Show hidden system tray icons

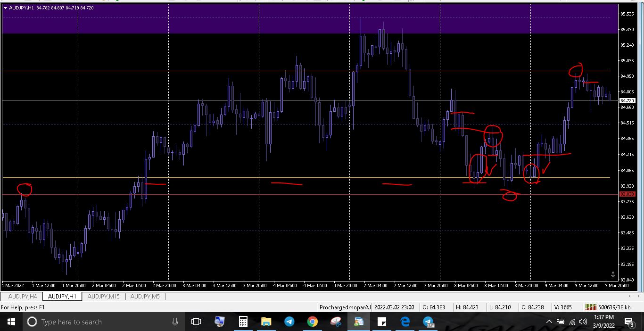pos(549,322)
